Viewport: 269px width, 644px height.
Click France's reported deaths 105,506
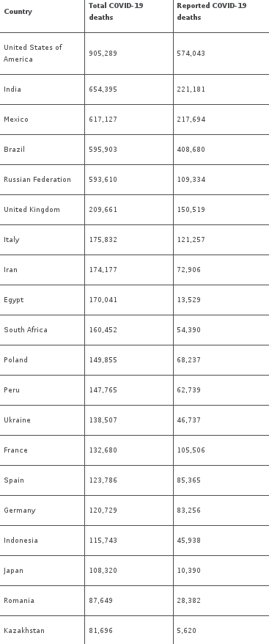191,450
